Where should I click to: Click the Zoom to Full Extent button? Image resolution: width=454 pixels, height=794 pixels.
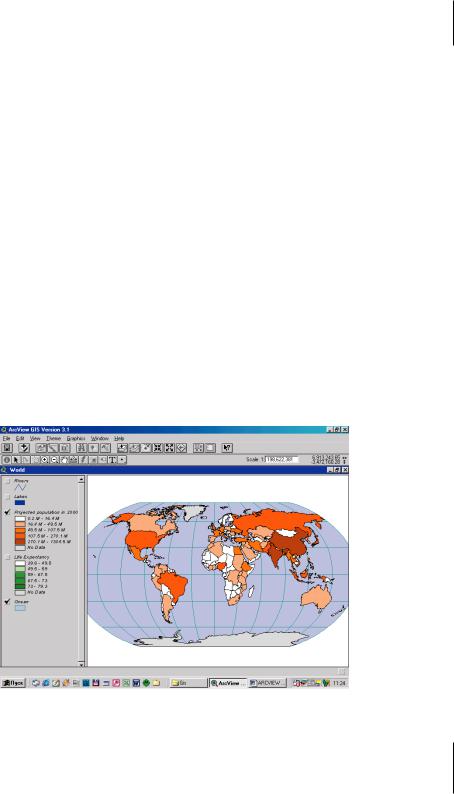pos(121,448)
